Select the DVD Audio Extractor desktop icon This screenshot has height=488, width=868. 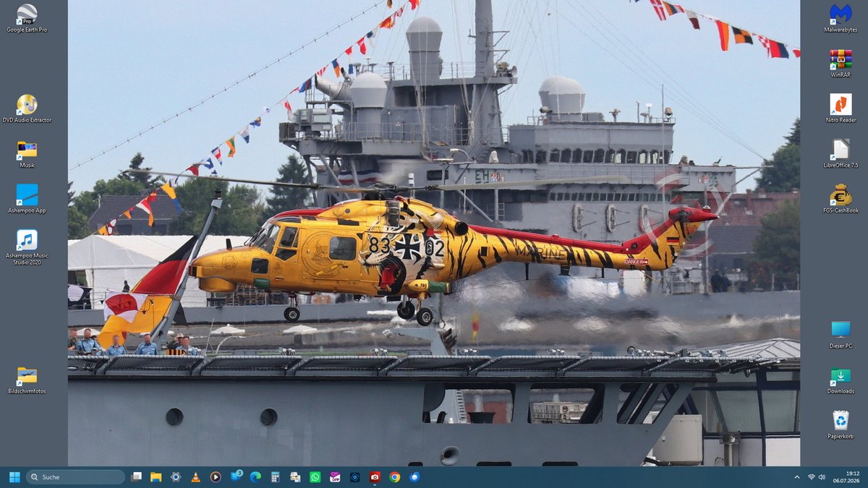coord(27,108)
